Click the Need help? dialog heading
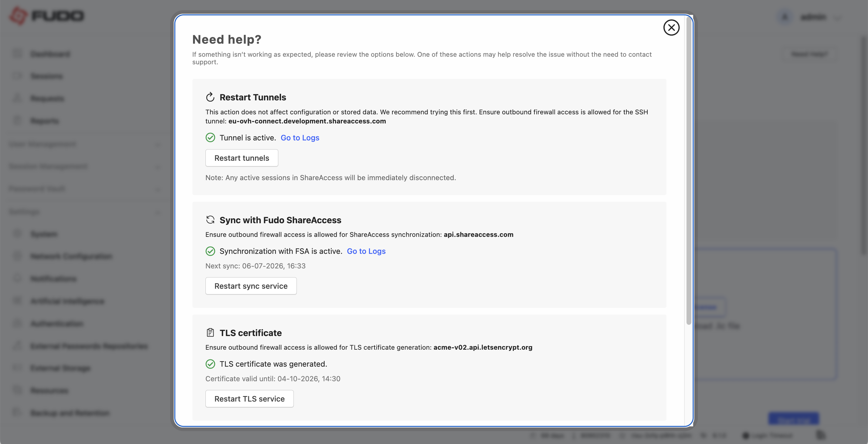The image size is (868, 444). pos(227,39)
